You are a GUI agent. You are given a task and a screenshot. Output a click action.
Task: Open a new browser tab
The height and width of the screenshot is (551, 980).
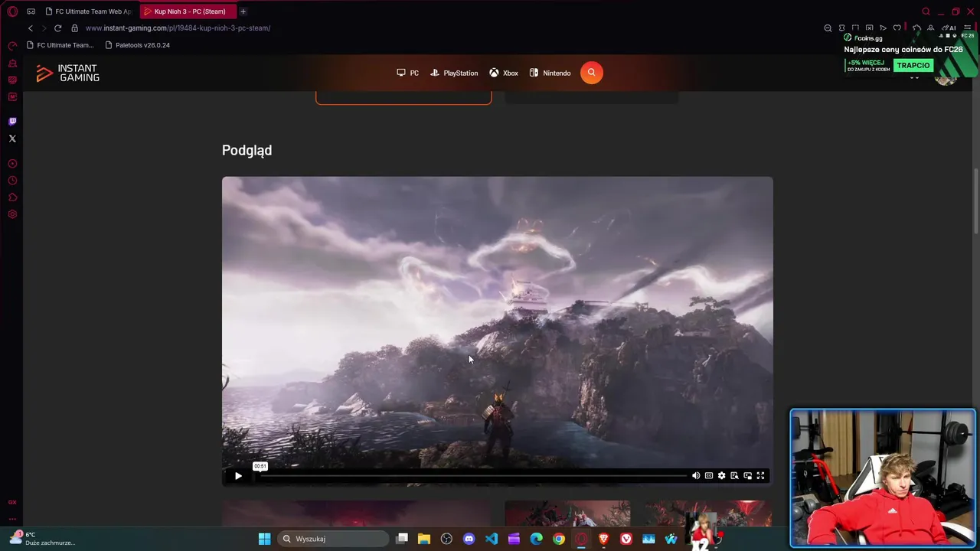[243, 11]
